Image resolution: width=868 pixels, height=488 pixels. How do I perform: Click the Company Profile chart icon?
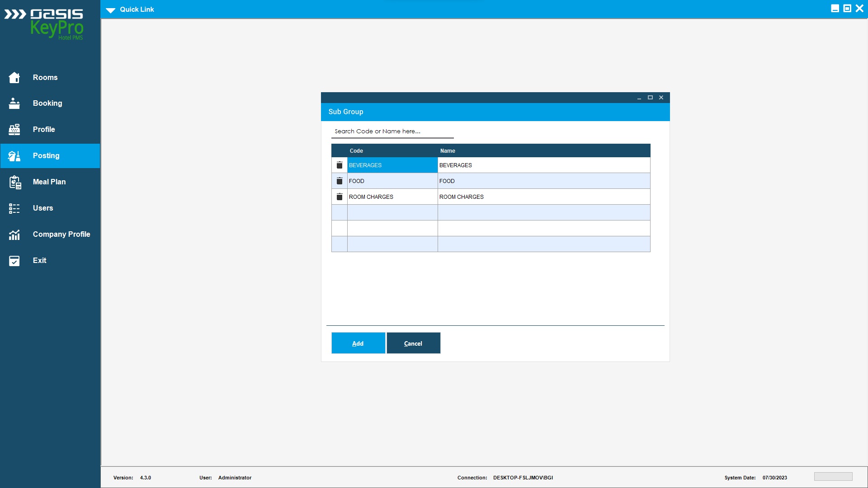coord(14,235)
